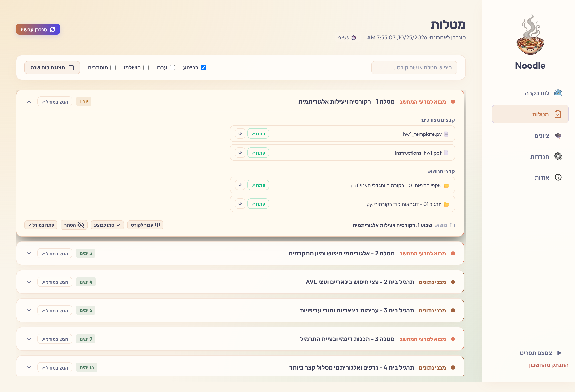Screen dimensions: 575x392
Task: Click the stopwatch icon next to 4:53
Action: coord(354,38)
